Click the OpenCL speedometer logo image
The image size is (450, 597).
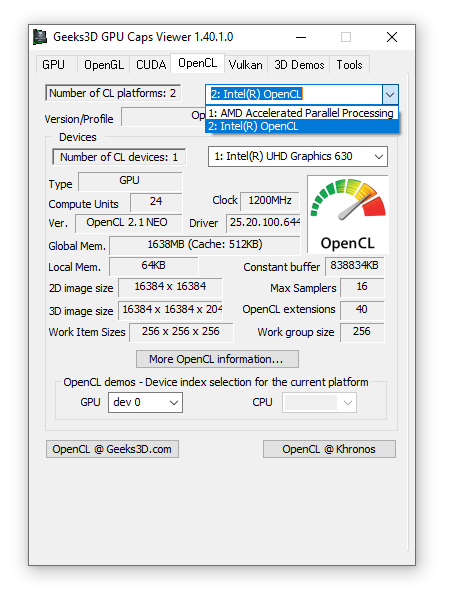tap(348, 214)
